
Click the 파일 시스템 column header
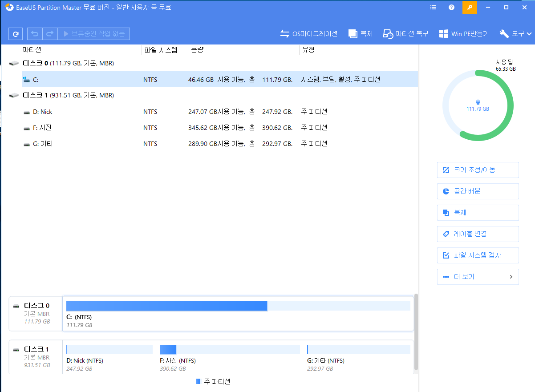[x=160, y=50]
